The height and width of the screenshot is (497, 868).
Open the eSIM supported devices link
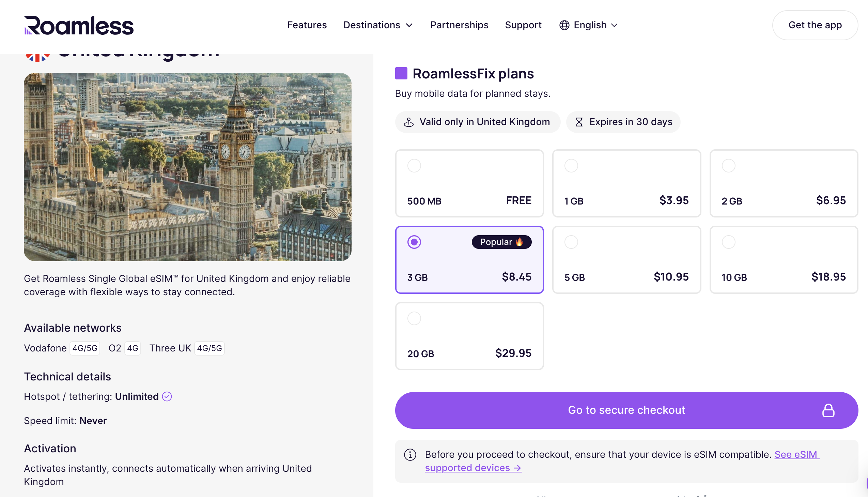pyautogui.click(x=473, y=468)
